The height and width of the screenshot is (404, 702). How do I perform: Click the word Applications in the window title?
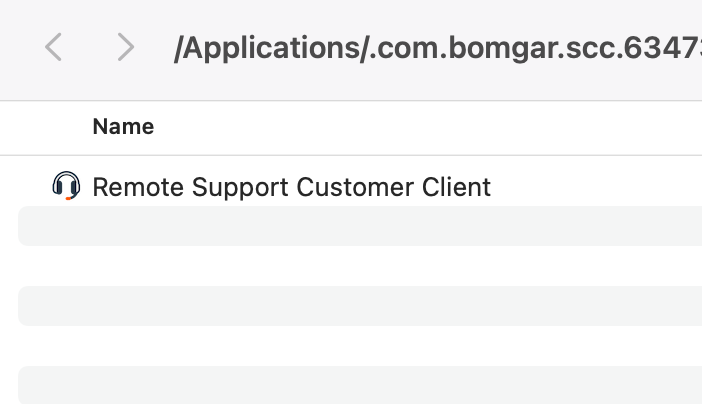tap(272, 48)
